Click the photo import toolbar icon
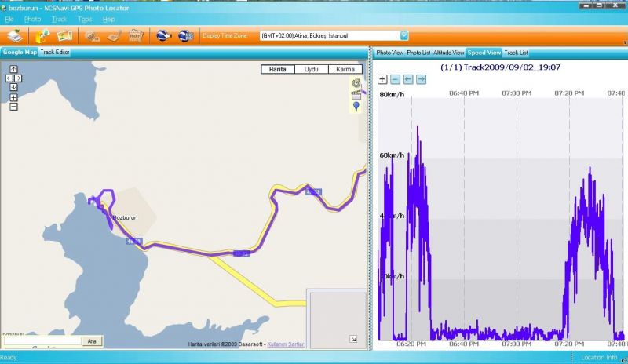628x364 pixels. (x=64, y=35)
